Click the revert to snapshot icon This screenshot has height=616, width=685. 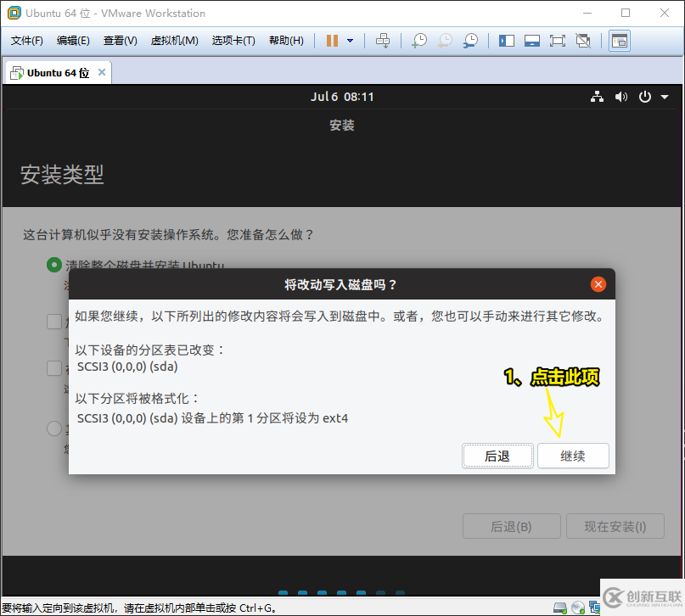pyautogui.click(x=445, y=41)
